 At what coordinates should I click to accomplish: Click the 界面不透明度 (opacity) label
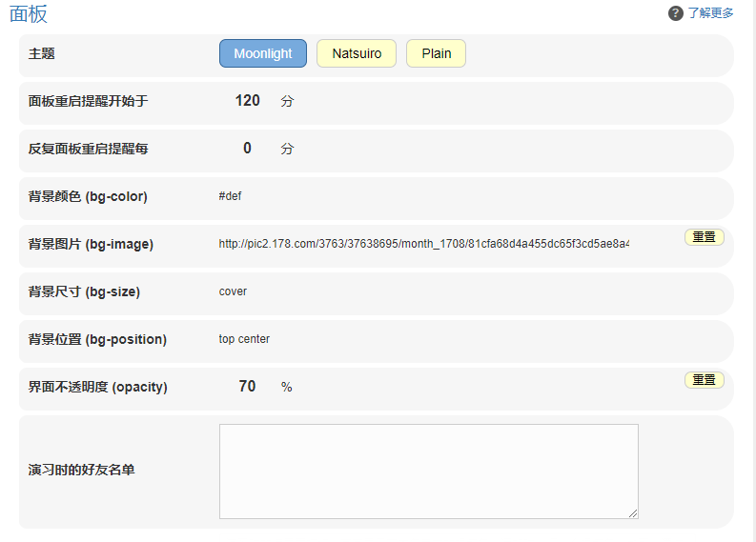pos(97,388)
